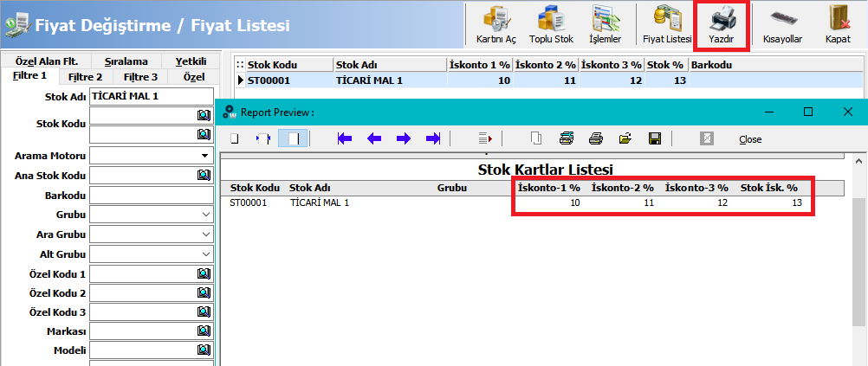Select the highlighted 100% page view icon
Viewport: 868px width, 366px height.
(293, 138)
